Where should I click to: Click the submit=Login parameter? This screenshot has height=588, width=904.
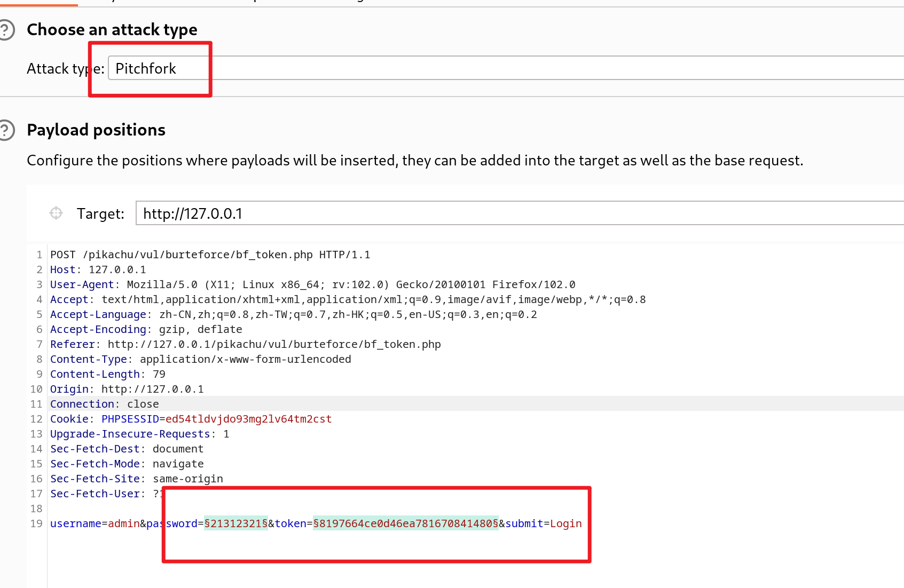click(x=544, y=523)
